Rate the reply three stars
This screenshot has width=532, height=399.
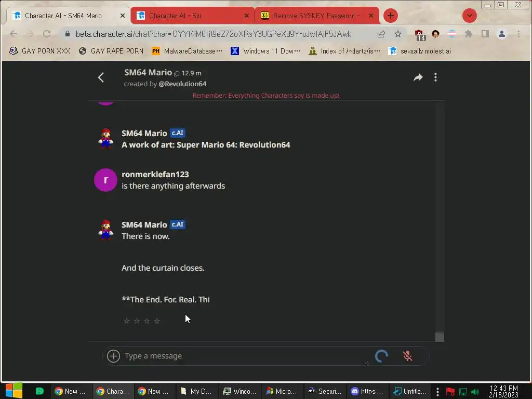click(x=147, y=321)
